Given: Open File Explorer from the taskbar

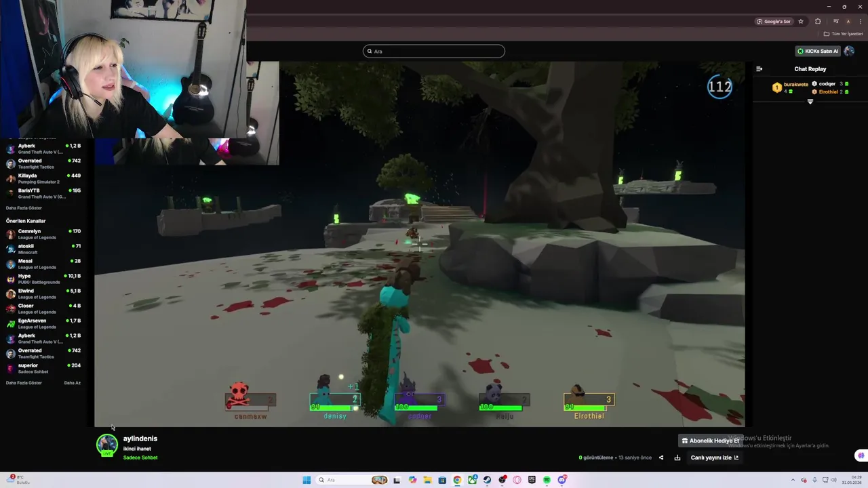Looking at the screenshot, I should (428, 480).
